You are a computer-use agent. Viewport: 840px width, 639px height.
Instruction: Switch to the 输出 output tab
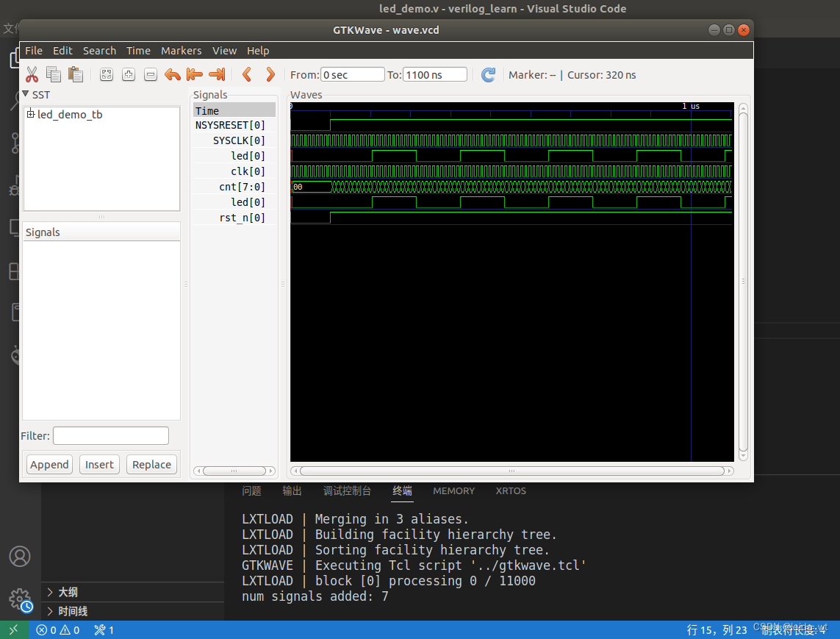point(292,490)
